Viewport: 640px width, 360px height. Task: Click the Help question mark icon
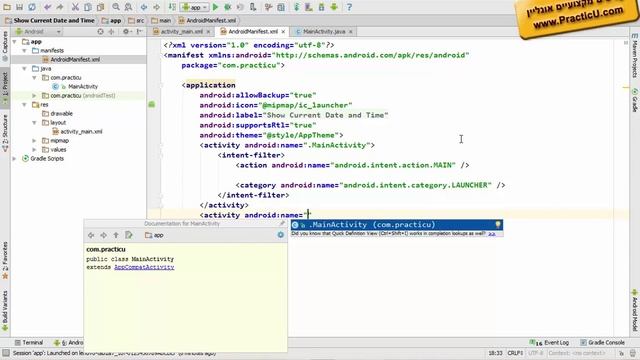click(x=349, y=7)
